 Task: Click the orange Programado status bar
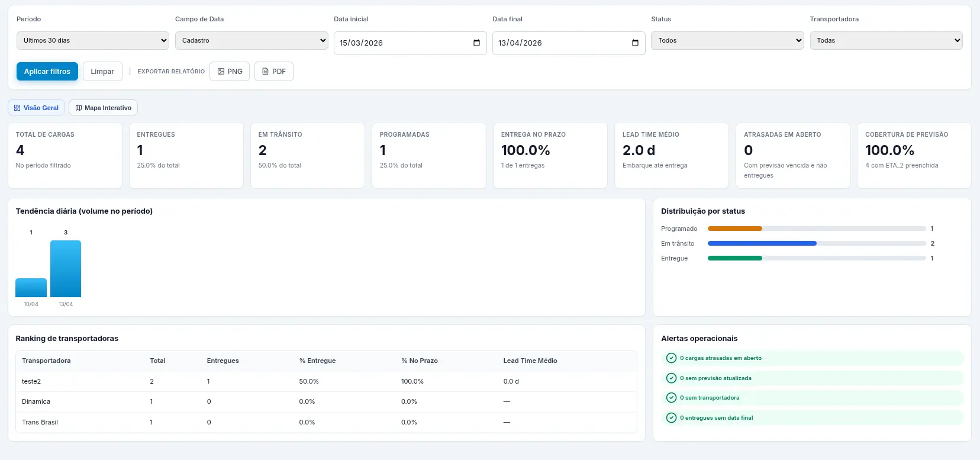coord(734,229)
